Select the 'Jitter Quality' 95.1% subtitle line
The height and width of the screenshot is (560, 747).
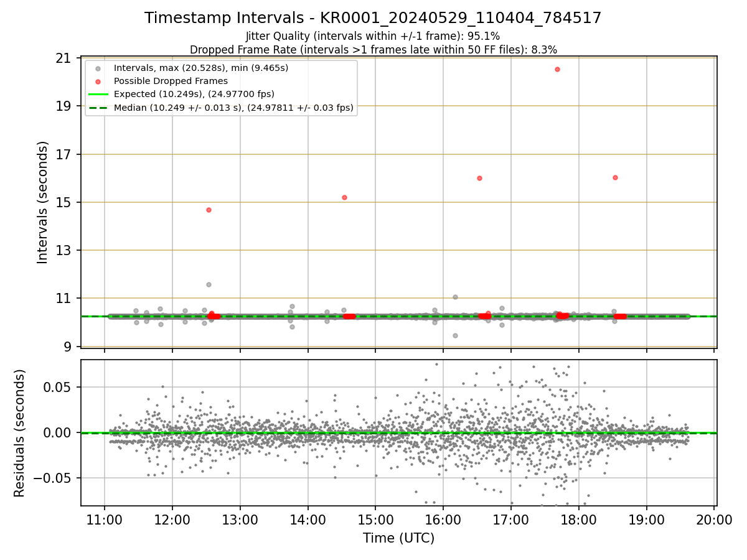pyautogui.click(x=373, y=37)
